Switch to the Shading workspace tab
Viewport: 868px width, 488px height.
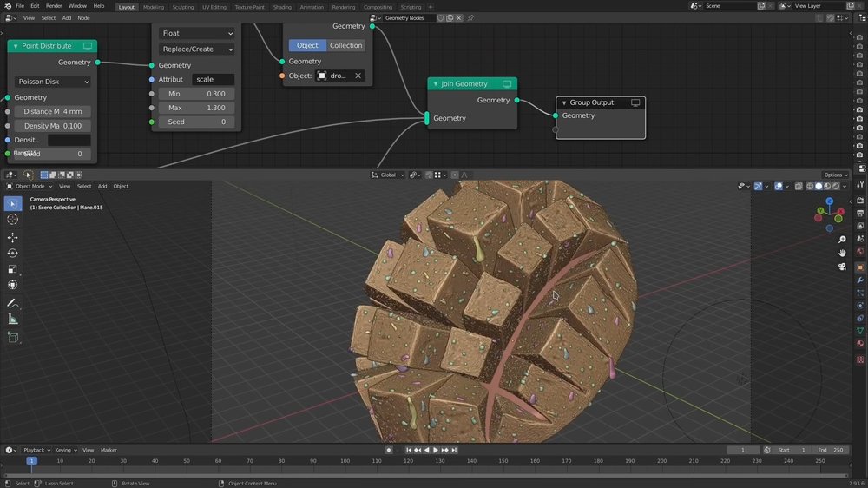click(x=282, y=7)
